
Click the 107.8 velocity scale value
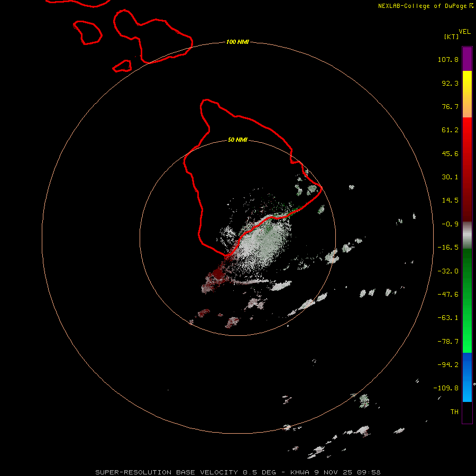(x=448, y=59)
